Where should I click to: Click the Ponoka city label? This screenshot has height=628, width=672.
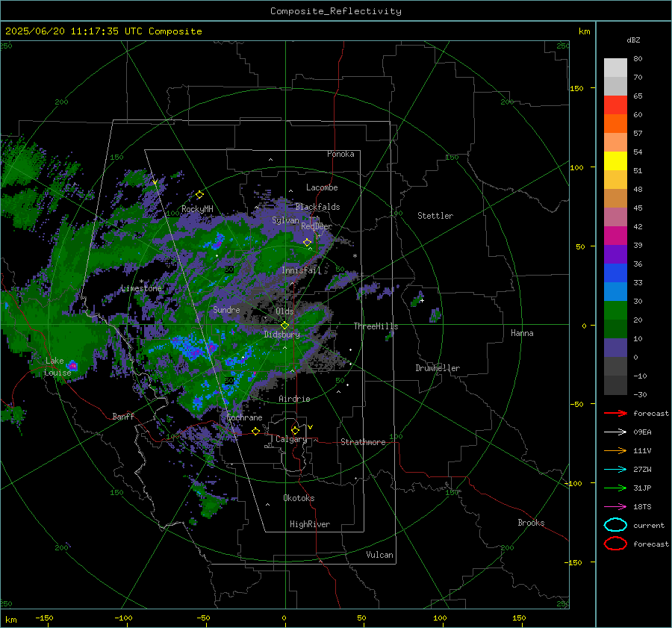(340, 154)
